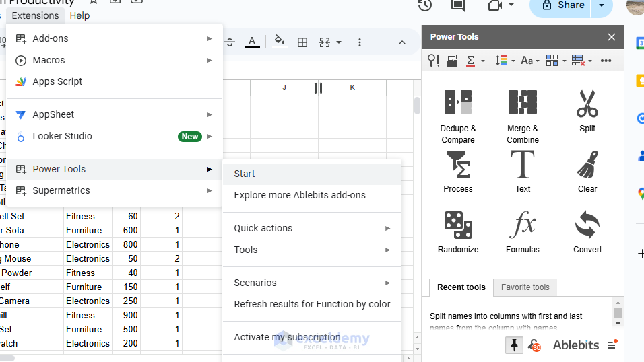
Task: Open the Formulas tool
Action: pyautogui.click(x=523, y=232)
